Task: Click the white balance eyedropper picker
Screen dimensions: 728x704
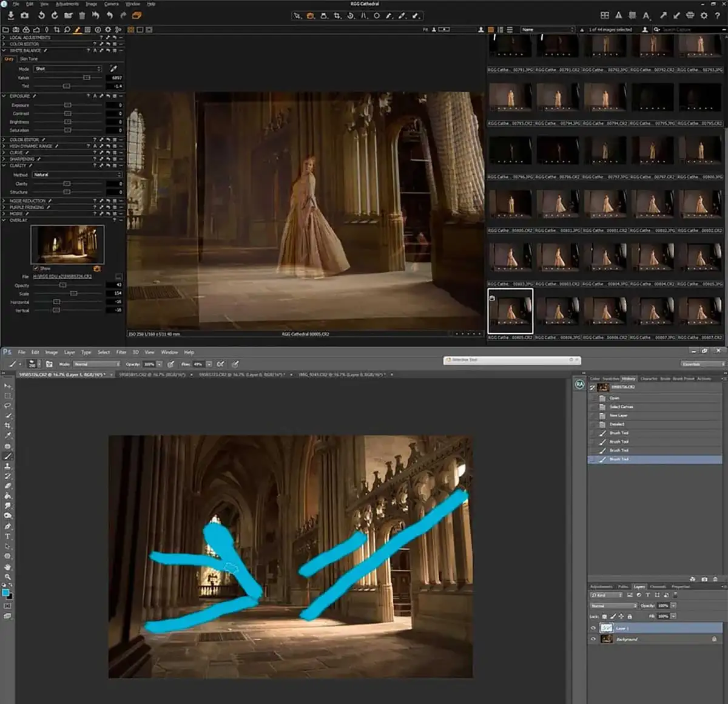Action: 113,69
